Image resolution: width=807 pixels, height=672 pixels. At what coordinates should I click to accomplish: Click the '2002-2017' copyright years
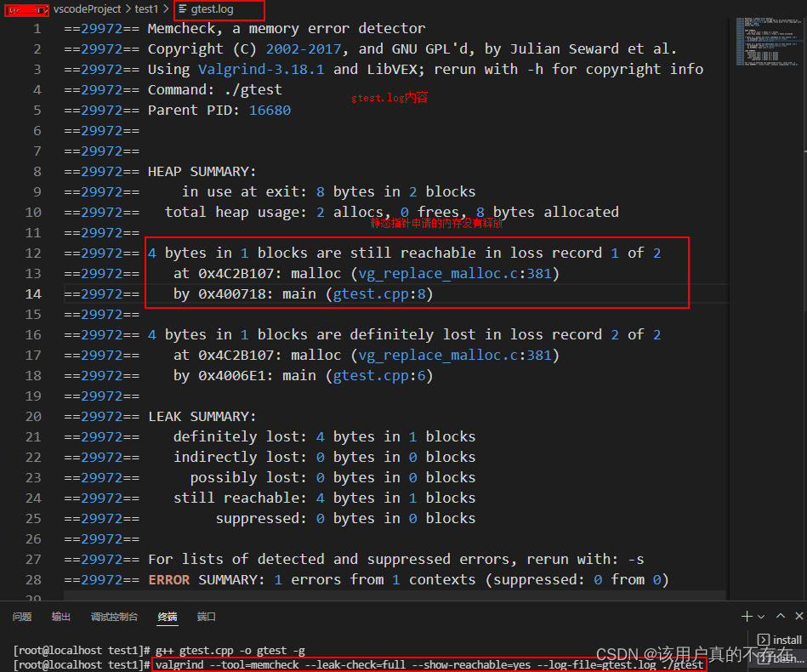303,49
